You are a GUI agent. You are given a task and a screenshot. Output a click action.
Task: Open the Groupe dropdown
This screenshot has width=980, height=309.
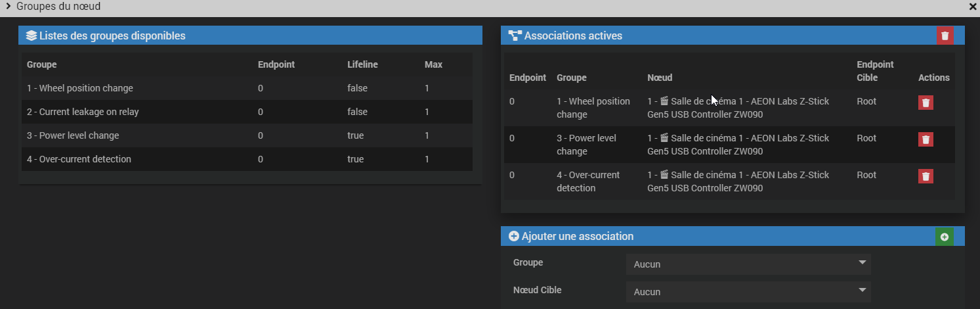(x=748, y=264)
